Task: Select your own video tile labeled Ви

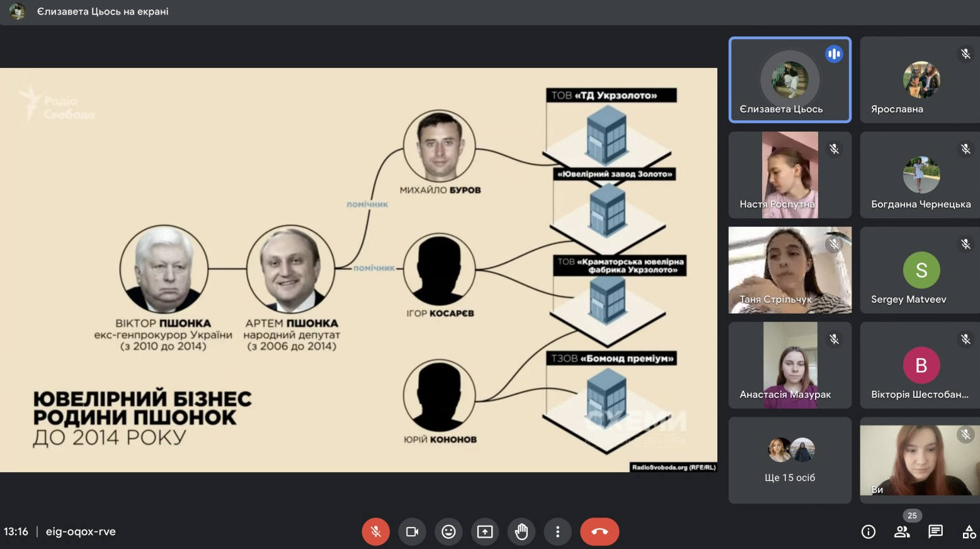Action: [920, 460]
